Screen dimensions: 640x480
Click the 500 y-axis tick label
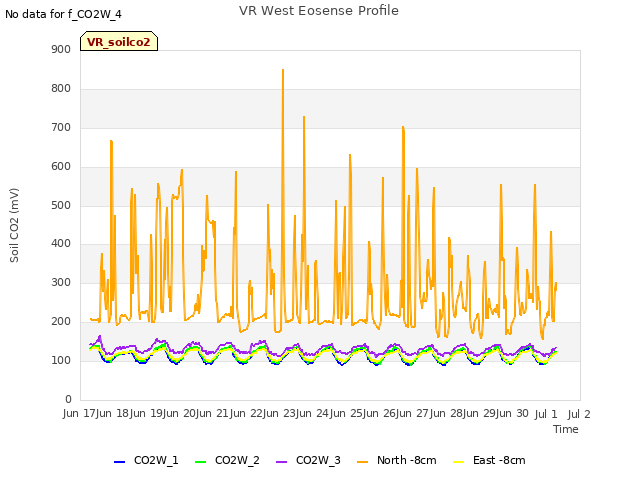coord(61,205)
